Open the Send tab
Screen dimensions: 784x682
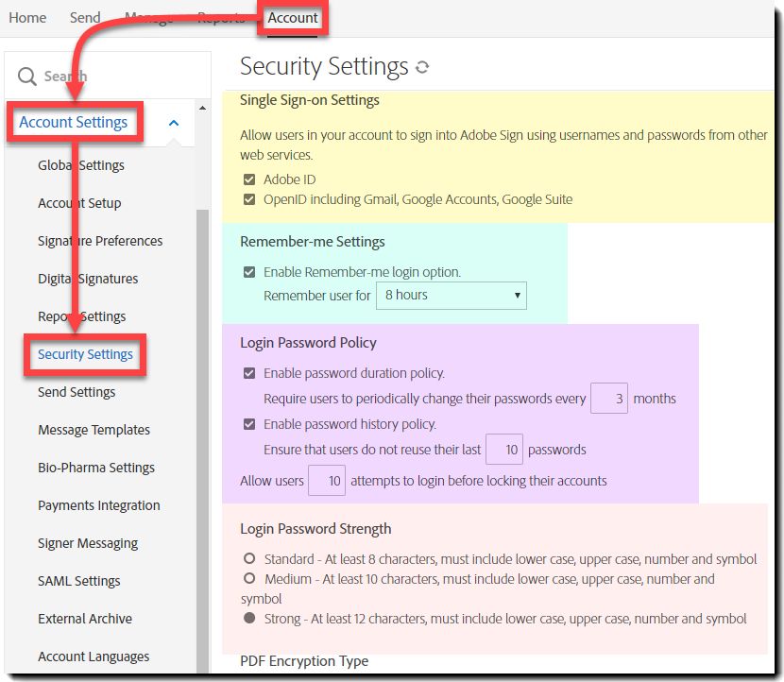pos(85,18)
